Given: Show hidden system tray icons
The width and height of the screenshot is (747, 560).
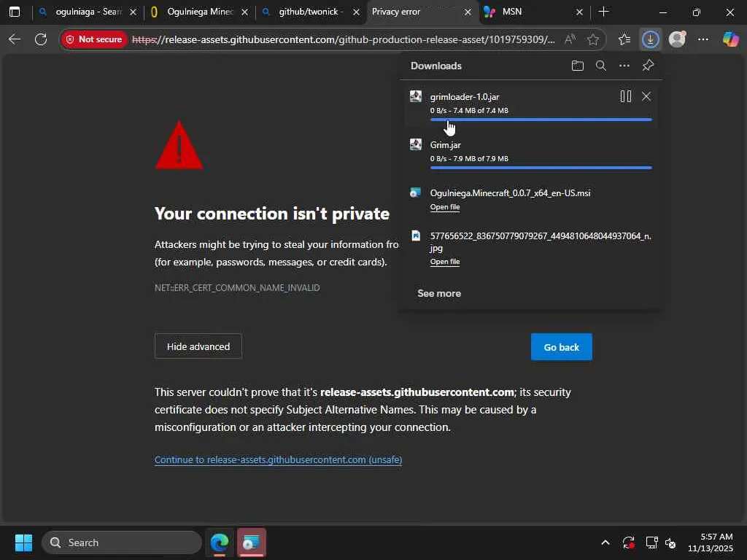Looking at the screenshot, I should (605, 542).
